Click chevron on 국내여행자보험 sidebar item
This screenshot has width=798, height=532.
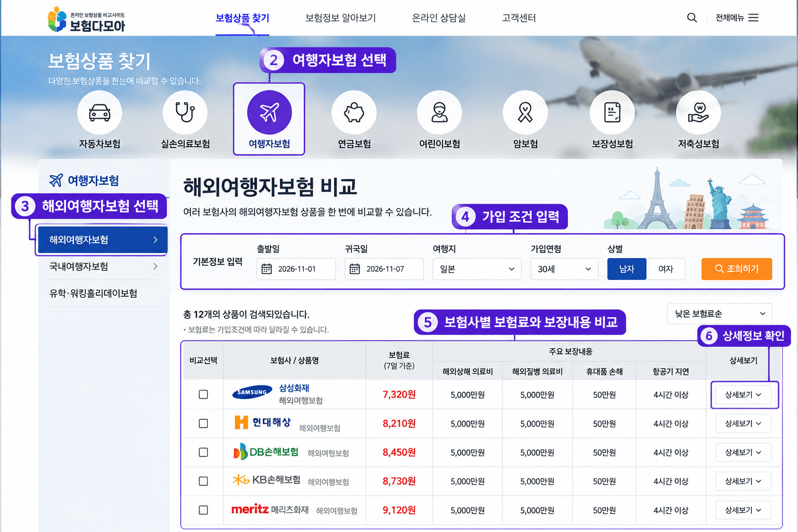click(x=155, y=267)
